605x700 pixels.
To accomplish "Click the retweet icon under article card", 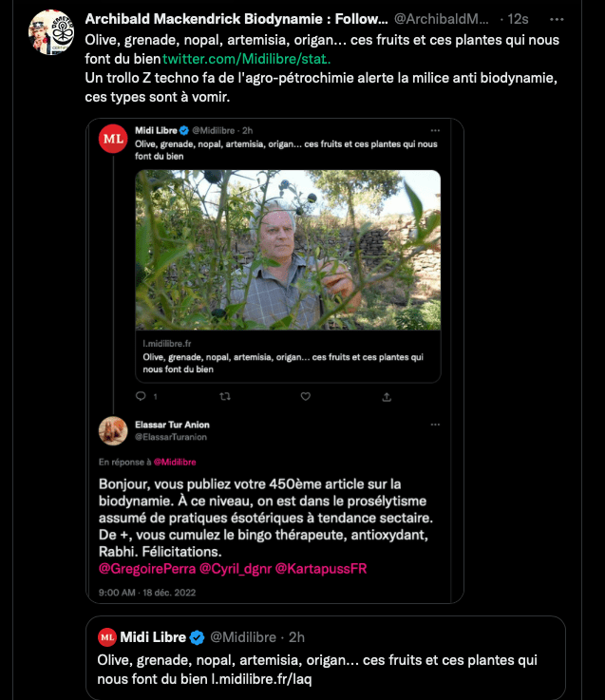I will [x=225, y=396].
